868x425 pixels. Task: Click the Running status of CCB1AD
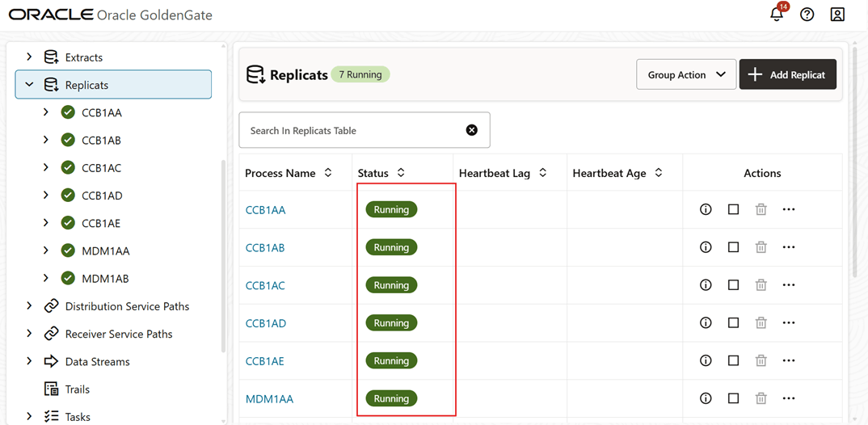click(391, 322)
